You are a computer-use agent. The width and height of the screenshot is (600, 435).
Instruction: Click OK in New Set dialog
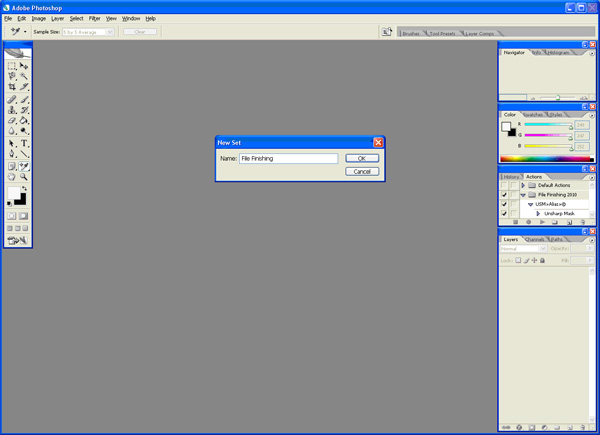coord(362,158)
